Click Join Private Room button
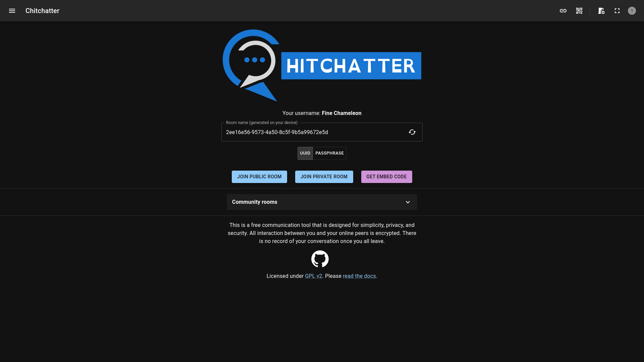644x362 pixels. click(x=324, y=177)
